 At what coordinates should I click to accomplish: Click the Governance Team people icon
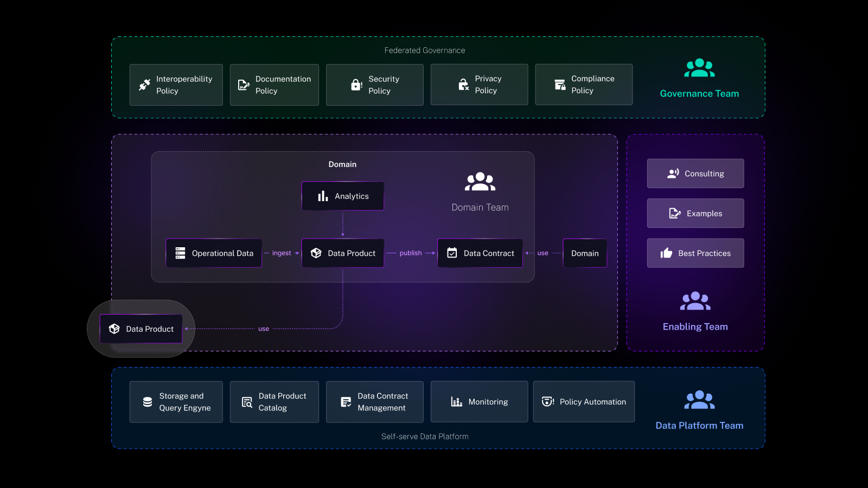pyautogui.click(x=699, y=68)
